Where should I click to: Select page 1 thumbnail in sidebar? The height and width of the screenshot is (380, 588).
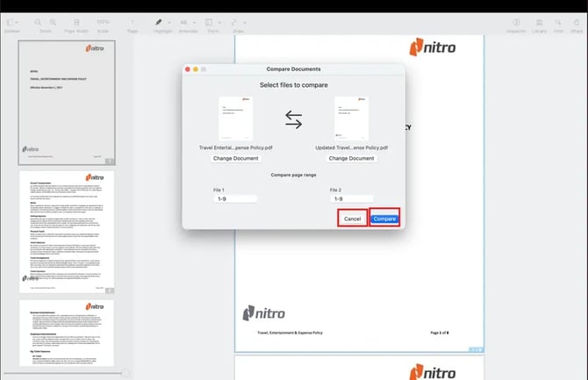[67, 103]
